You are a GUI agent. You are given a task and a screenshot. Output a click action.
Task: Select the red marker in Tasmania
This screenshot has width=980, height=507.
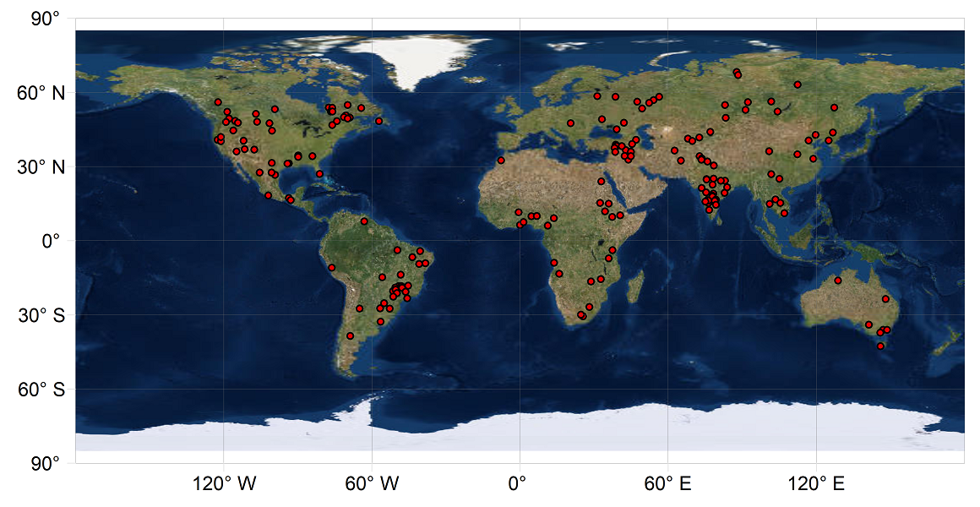tap(880, 346)
